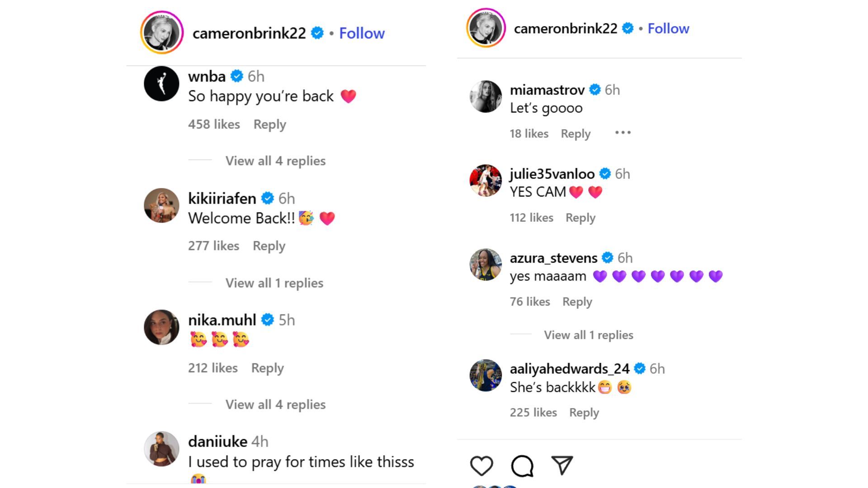Image resolution: width=868 pixels, height=488 pixels.
Task: Click the verified badge beside julie35vanloo
Action: (604, 173)
